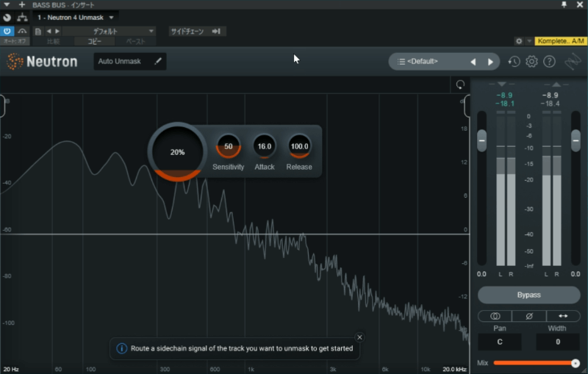Toggle the swap channels arrows icon
Viewport: 588px width, 374px height.
tap(563, 316)
